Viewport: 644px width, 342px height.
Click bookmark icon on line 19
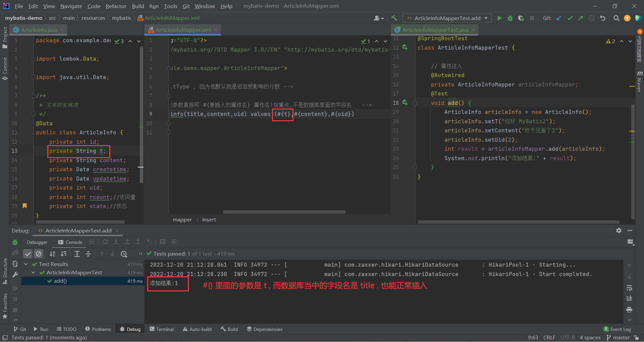24,206
